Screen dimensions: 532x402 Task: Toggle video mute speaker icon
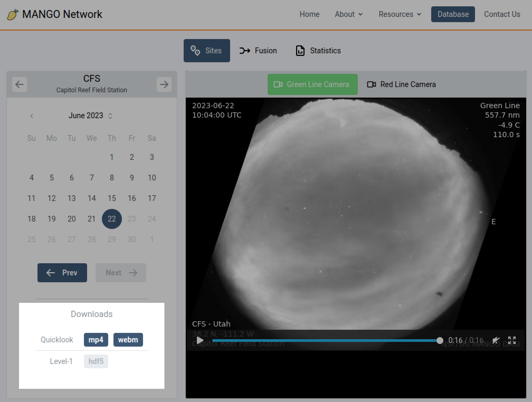[x=496, y=340]
